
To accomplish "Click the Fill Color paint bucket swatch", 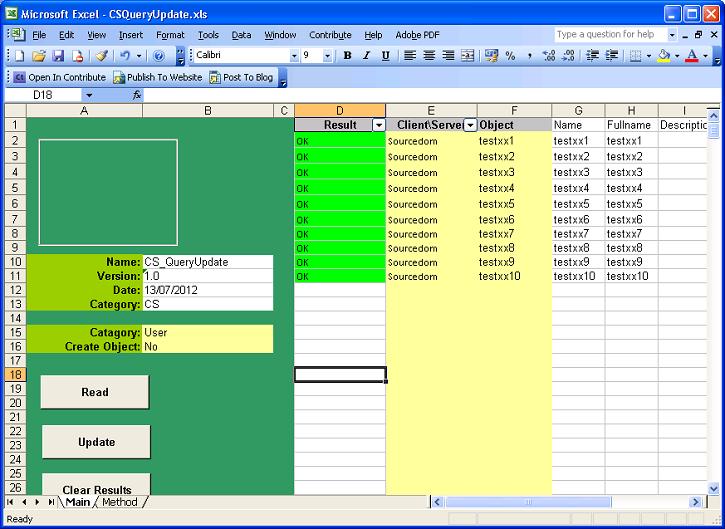I will pos(664,56).
